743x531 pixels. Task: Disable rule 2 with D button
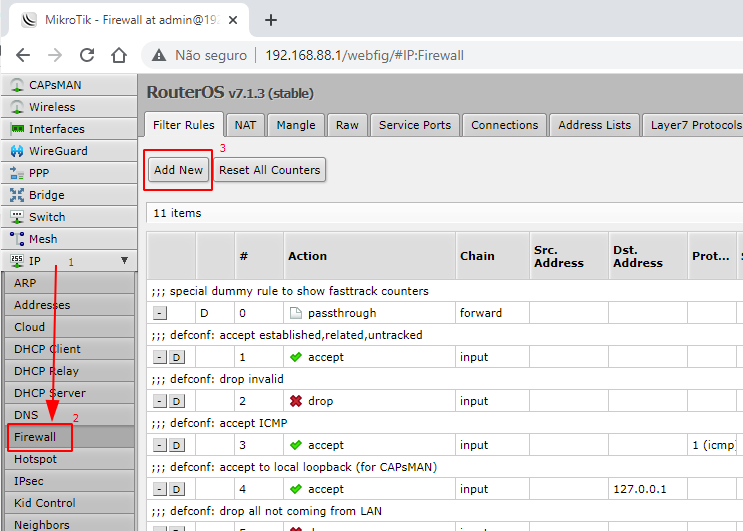(177, 401)
